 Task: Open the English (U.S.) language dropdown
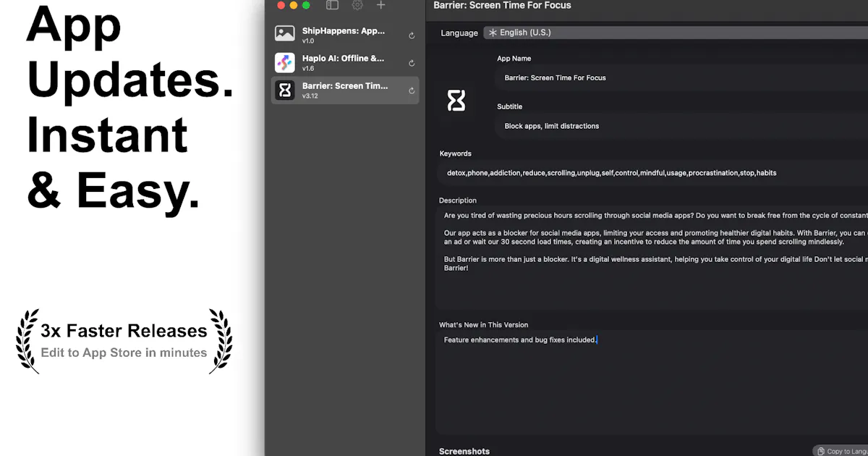(676, 33)
